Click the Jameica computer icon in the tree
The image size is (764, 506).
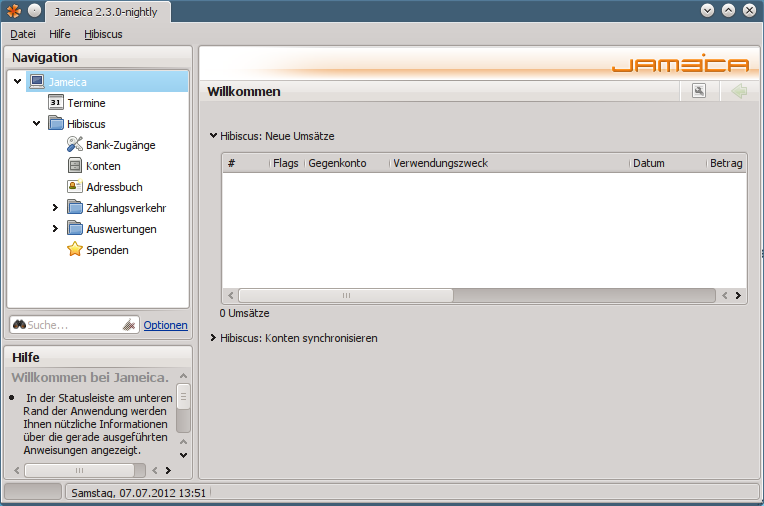(x=37, y=81)
